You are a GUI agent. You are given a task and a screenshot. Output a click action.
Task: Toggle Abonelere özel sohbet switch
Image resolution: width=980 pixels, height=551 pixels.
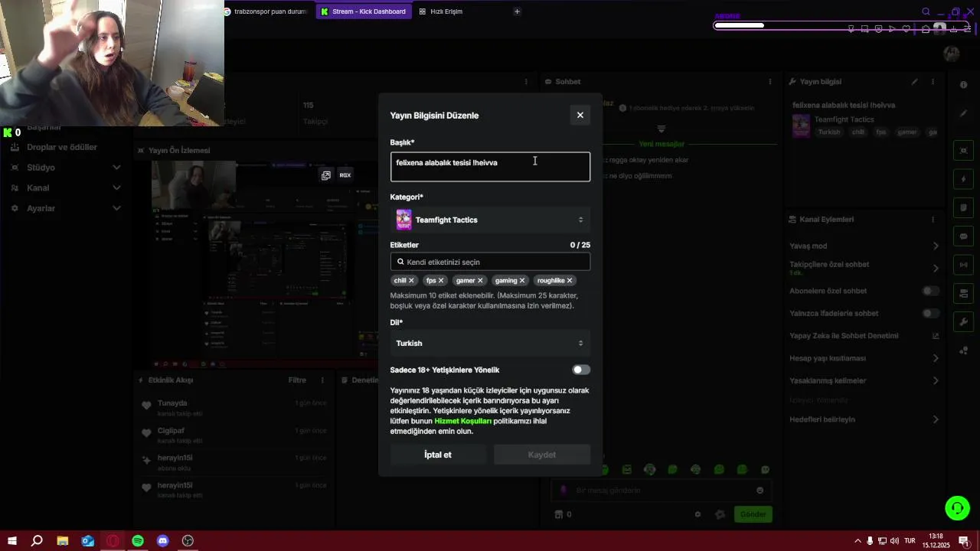(x=930, y=291)
